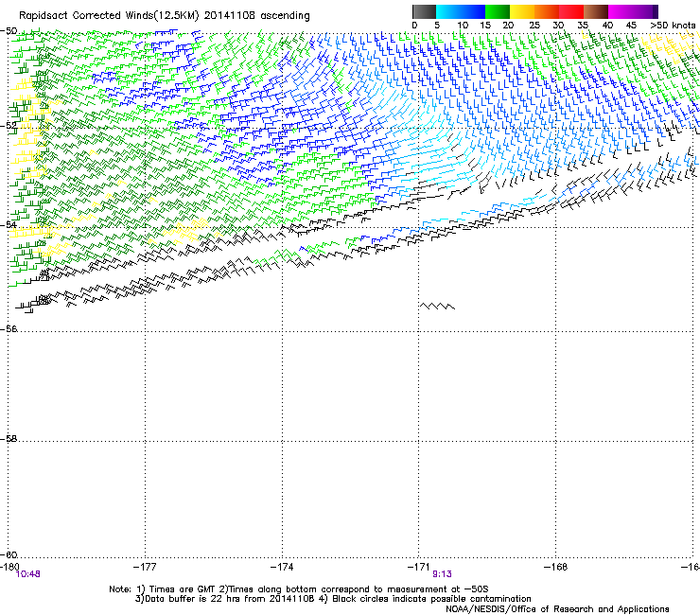This screenshot has width=700, height=615.
Task: Click the blue 10-15 knots color segment
Action: click(473, 11)
